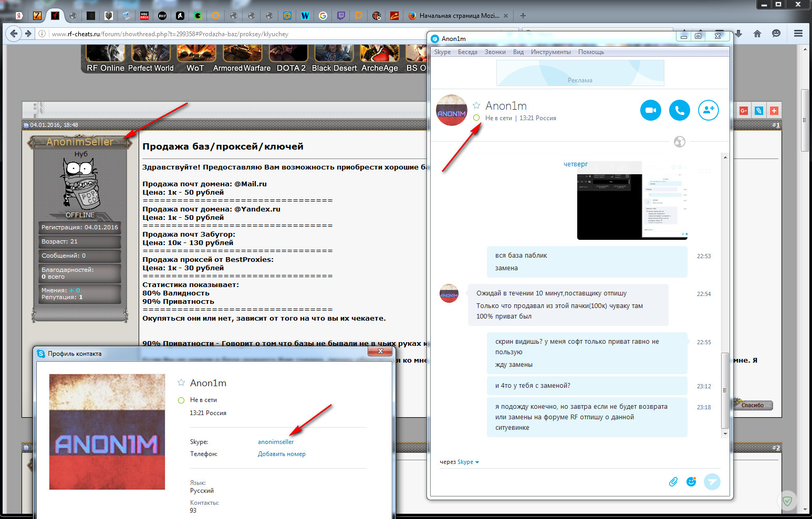Open post number #1 permalink

click(x=776, y=125)
